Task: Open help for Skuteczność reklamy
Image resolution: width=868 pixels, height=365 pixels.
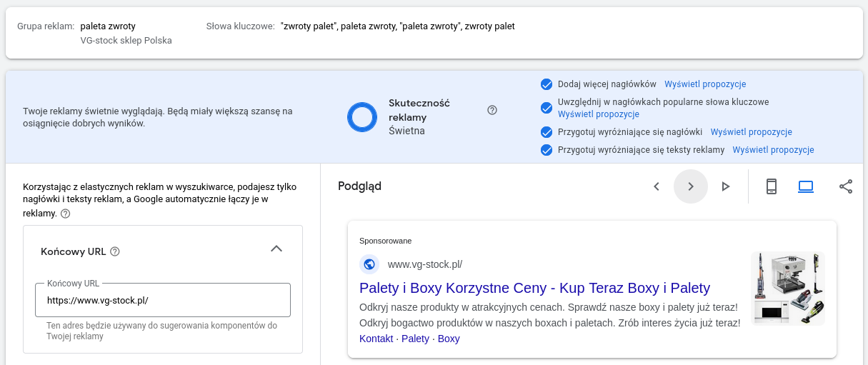Action: (492, 110)
